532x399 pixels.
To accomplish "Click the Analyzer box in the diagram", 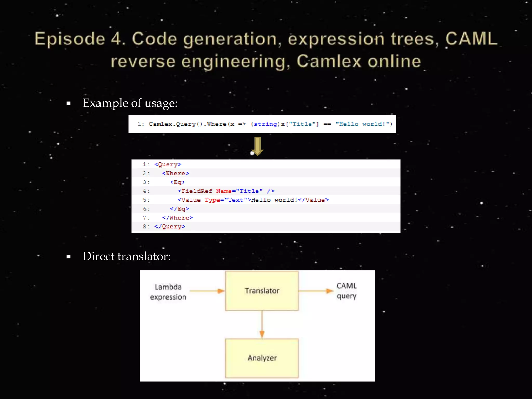I will tap(262, 358).
